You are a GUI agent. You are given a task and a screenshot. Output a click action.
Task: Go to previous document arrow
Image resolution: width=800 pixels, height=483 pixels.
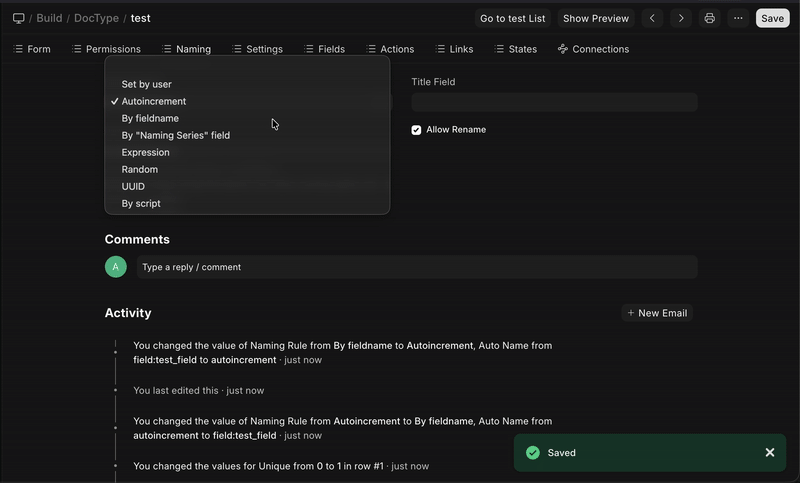[653, 18]
